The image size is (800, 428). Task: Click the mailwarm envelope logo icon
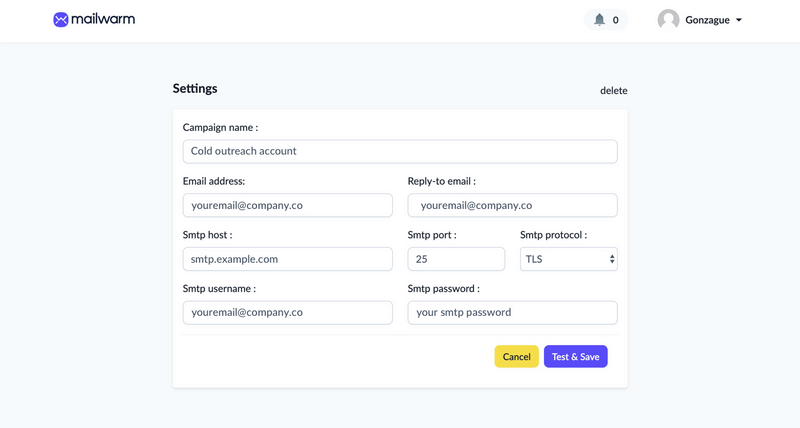(61, 19)
